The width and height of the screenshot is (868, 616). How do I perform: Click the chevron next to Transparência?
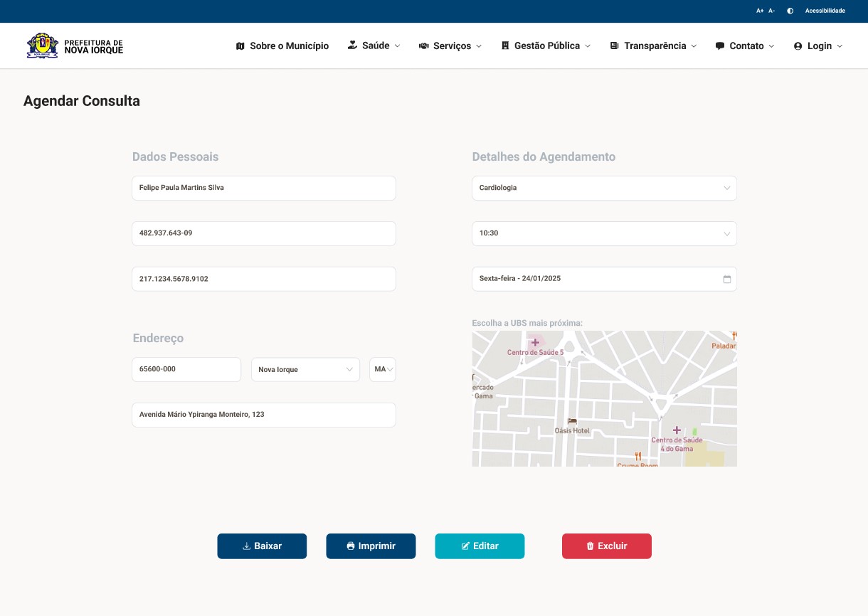(694, 46)
